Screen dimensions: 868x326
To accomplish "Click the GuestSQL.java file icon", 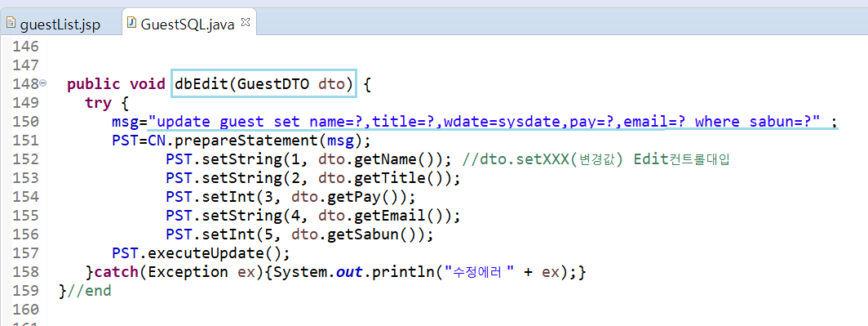I will pos(131,23).
